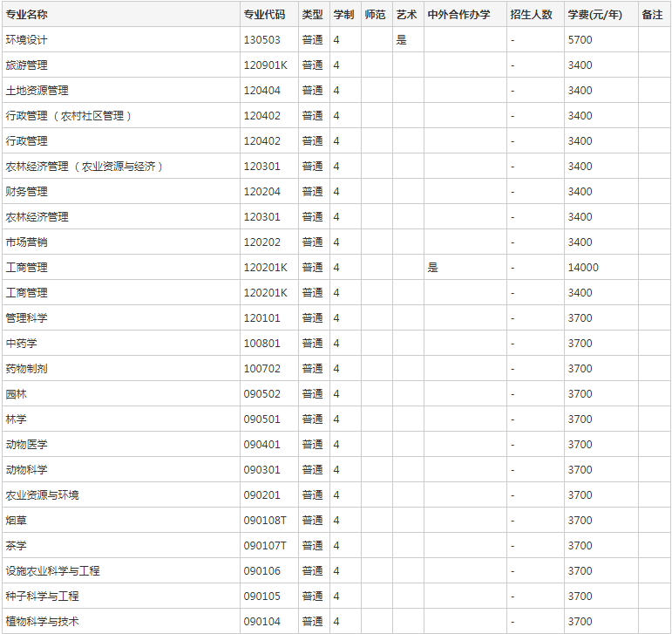Click the 植物科学与技术 major name
The width and height of the screenshot is (672, 634).
pyautogui.click(x=43, y=622)
